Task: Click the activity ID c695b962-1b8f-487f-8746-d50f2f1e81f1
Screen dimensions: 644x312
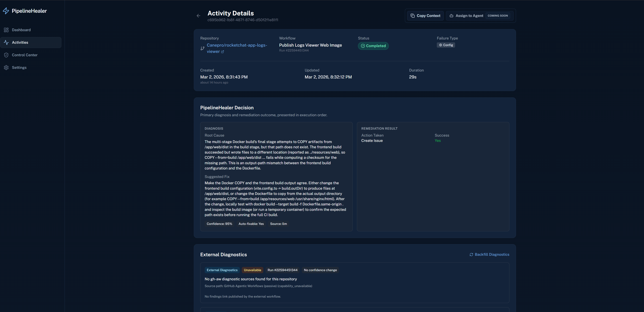Action: coord(243,20)
